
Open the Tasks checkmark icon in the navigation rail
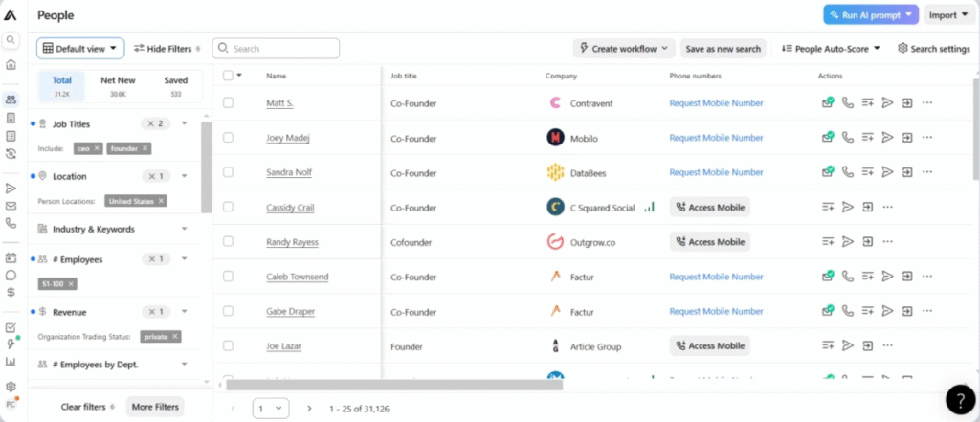click(11, 327)
